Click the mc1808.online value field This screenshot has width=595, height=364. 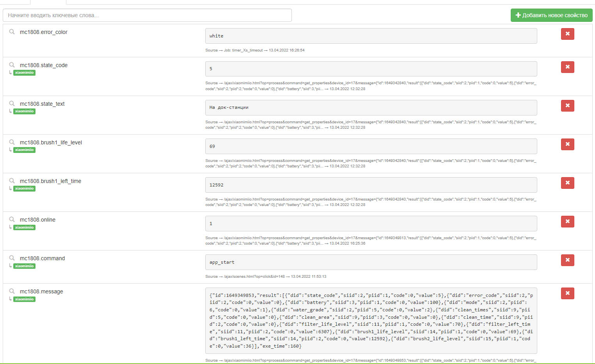click(x=371, y=224)
